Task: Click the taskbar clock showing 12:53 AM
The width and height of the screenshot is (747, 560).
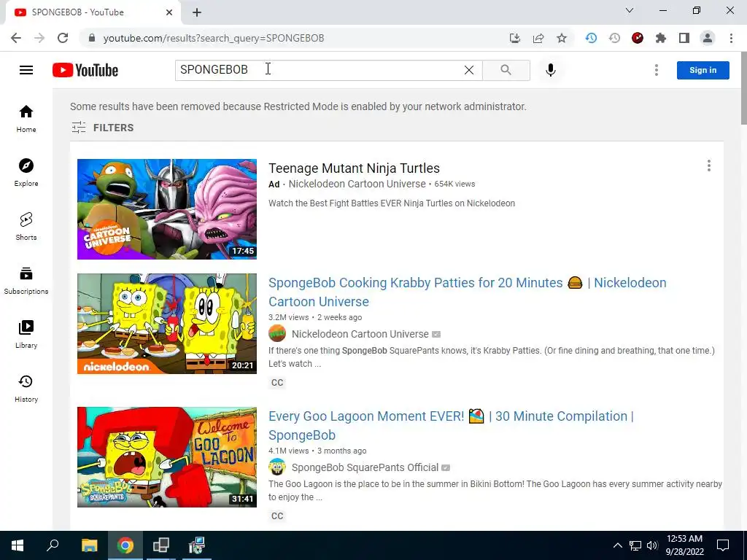Action: click(684, 545)
